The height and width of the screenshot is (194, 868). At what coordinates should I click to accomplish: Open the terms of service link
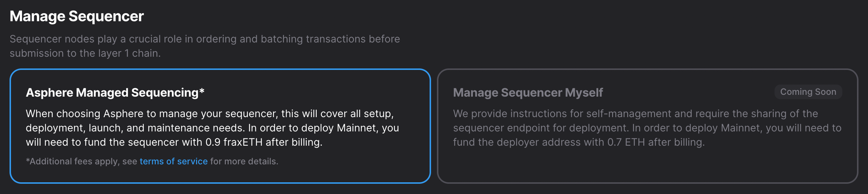point(173,161)
